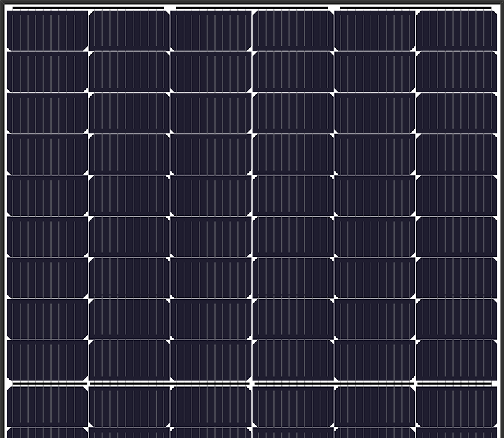
Task: Click fifth-row cell in the fifth column
Action: (x=375, y=195)
